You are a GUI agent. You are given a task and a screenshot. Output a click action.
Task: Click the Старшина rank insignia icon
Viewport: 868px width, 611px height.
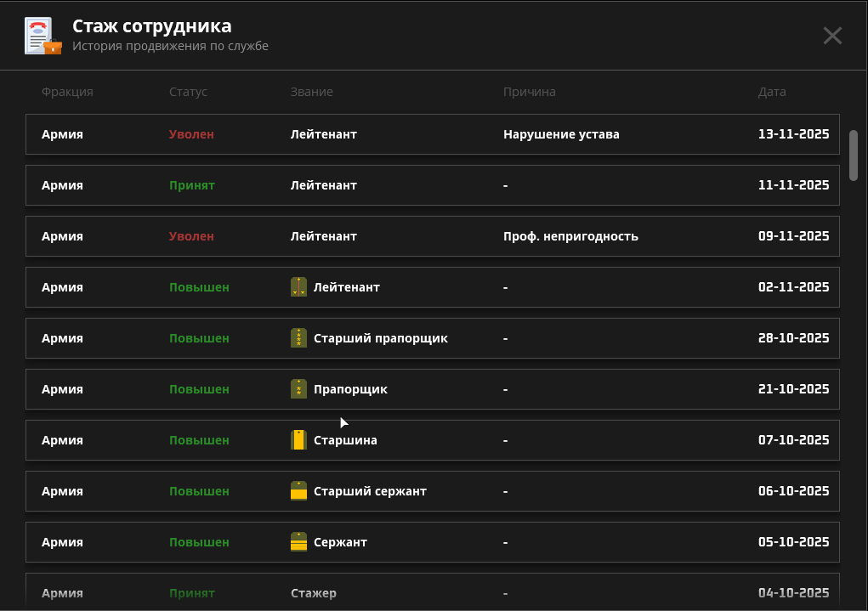coord(298,440)
